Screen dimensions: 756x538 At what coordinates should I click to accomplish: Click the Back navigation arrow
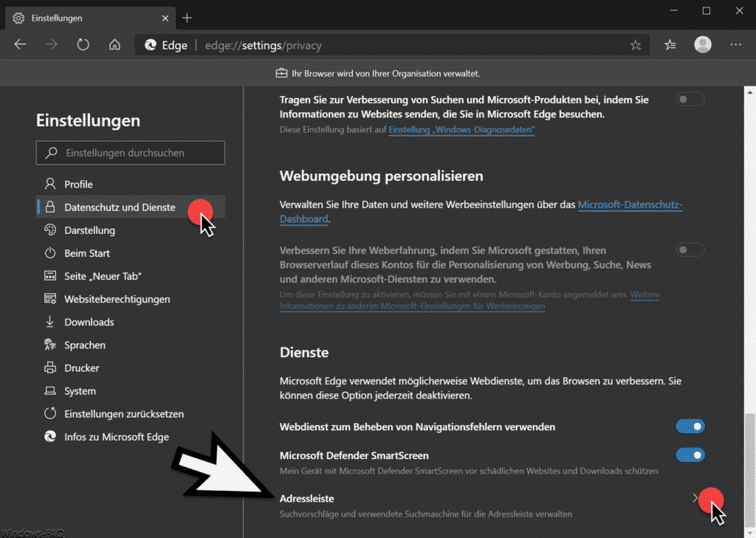(20, 45)
